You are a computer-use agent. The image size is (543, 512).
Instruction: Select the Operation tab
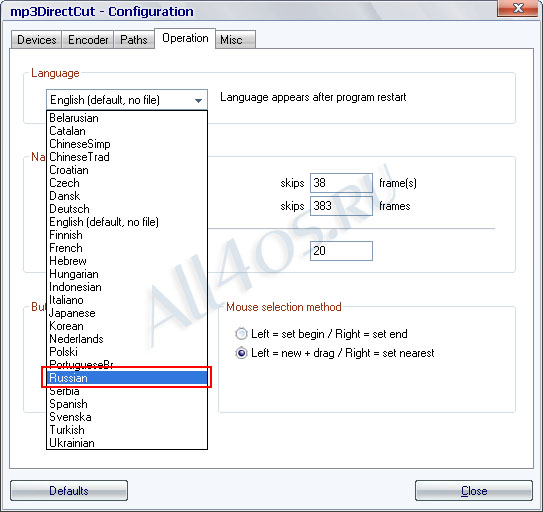coord(185,38)
